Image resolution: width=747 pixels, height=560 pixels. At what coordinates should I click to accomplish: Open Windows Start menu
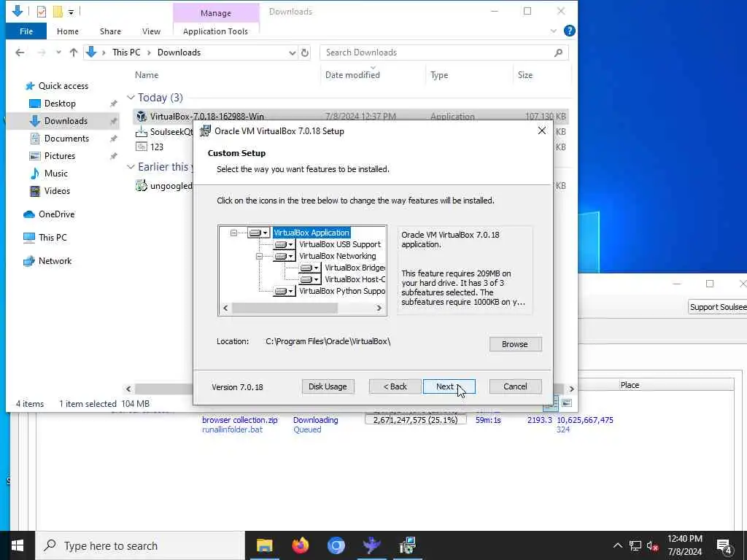(18, 545)
